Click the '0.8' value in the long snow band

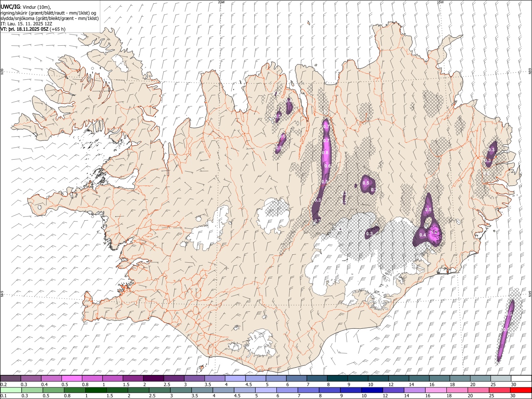[325, 153]
